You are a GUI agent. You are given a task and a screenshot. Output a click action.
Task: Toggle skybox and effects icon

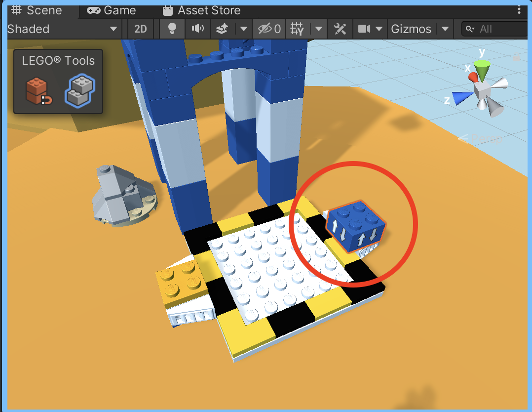coord(222,29)
